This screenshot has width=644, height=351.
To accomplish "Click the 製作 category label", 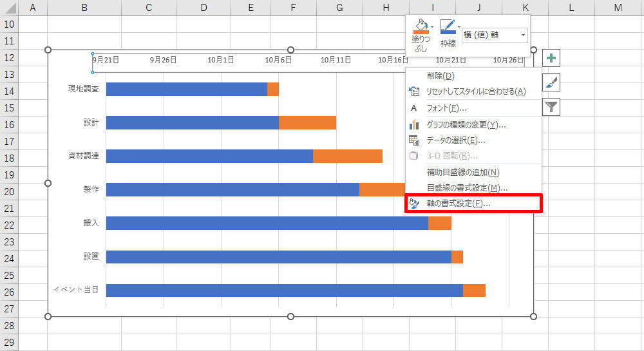I will click(x=91, y=189).
